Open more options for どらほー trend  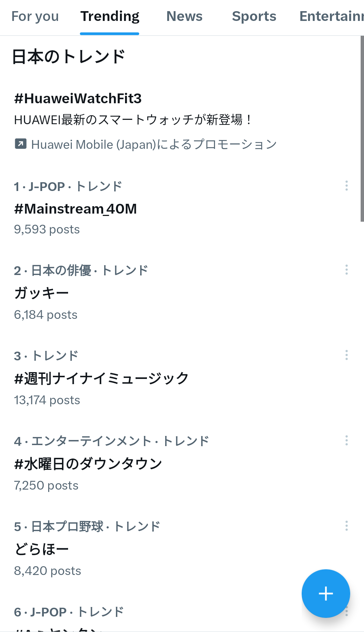(346, 526)
